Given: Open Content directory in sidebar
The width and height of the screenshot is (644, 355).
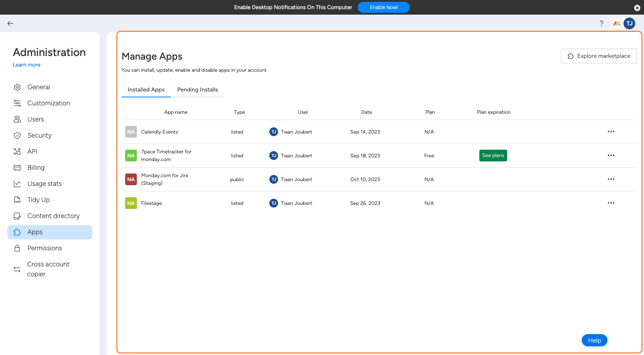Looking at the screenshot, I should click(x=50, y=216).
